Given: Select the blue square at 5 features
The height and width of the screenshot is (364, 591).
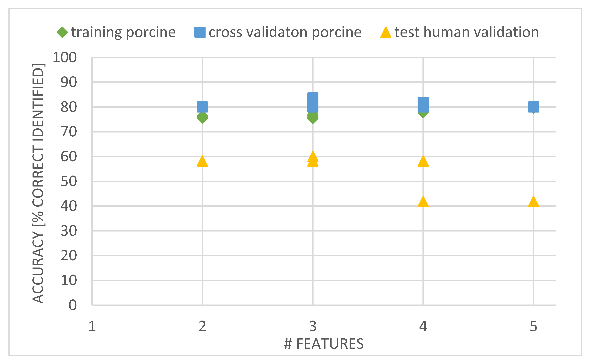Looking at the screenshot, I should coord(533,107).
